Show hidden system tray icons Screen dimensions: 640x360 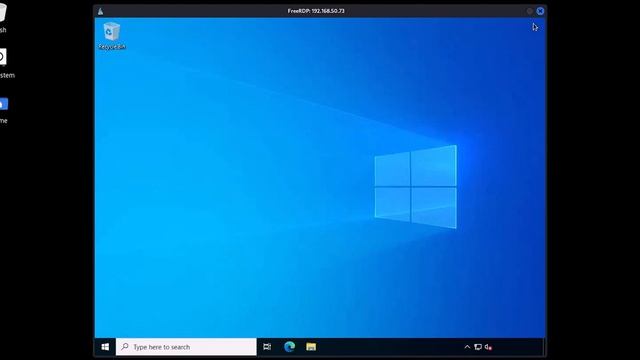(x=467, y=347)
